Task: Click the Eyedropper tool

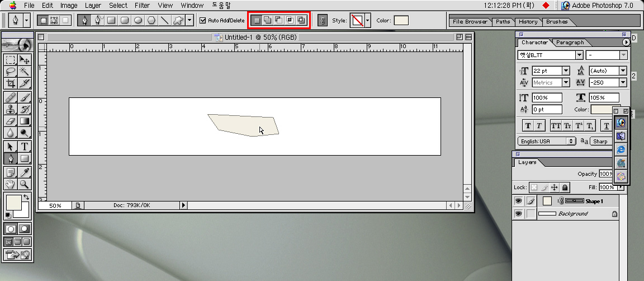Action: [x=25, y=172]
